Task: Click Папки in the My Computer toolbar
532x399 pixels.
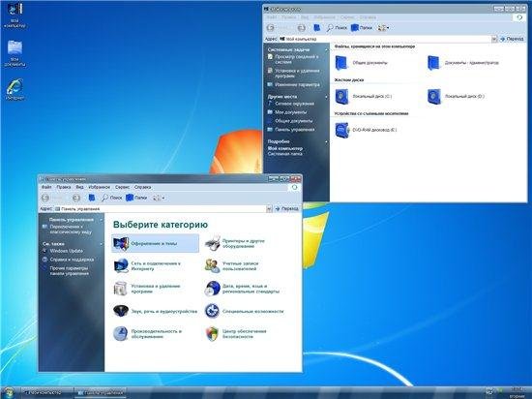Action: click(362, 28)
